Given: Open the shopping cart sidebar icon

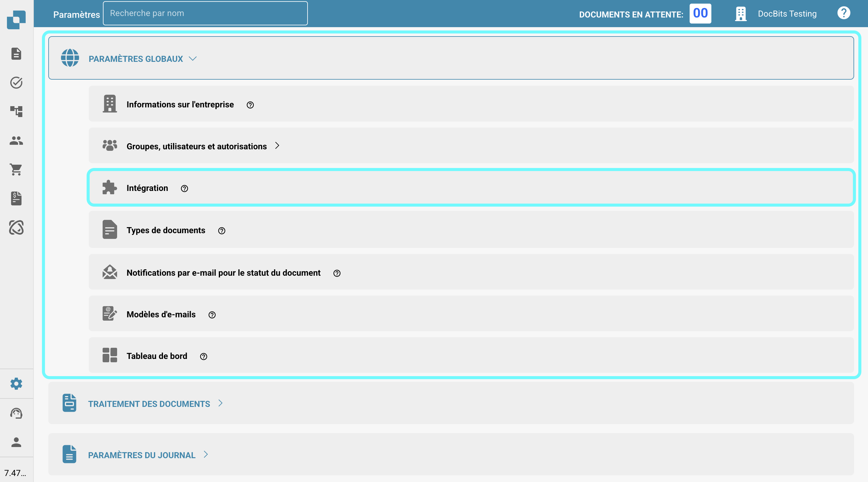Looking at the screenshot, I should [x=16, y=170].
